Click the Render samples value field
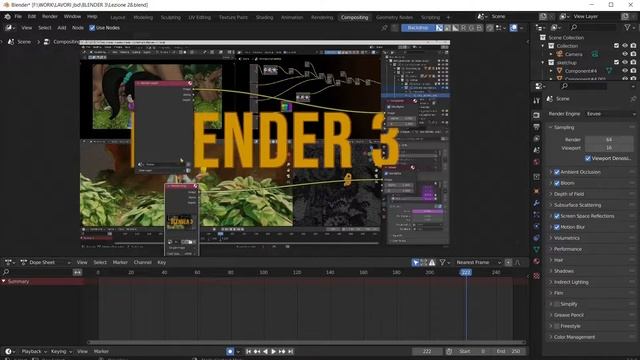 (609, 140)
